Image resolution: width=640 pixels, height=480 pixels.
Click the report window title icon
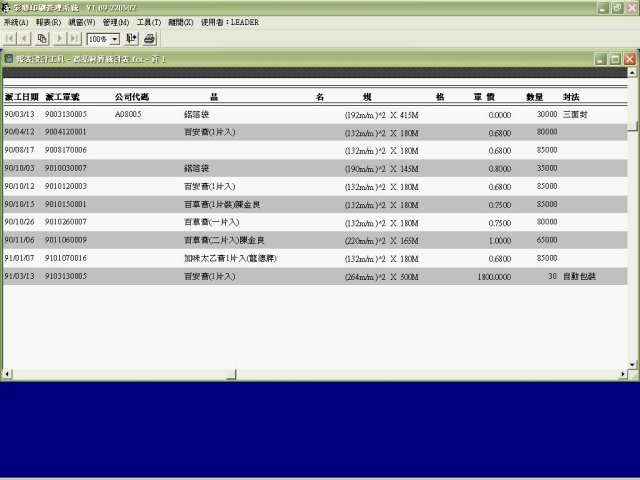click(x=9, y=59)
